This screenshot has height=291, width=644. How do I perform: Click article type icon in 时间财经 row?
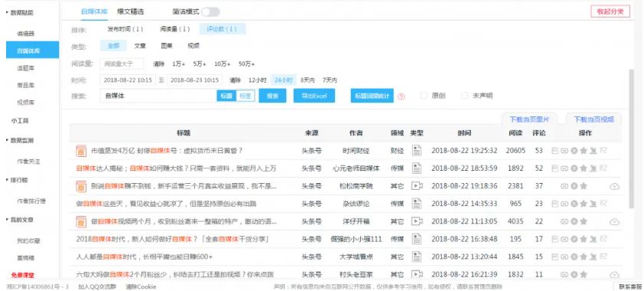click(x=417, y=151)
